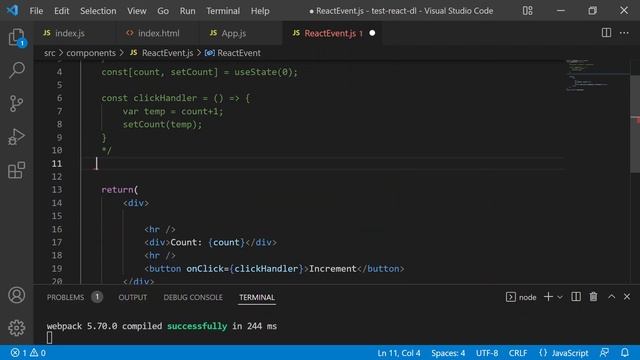This screenshot has width=640, height=360.
Task: Open the Source Control view icon
Action: (x=16, y=103)
